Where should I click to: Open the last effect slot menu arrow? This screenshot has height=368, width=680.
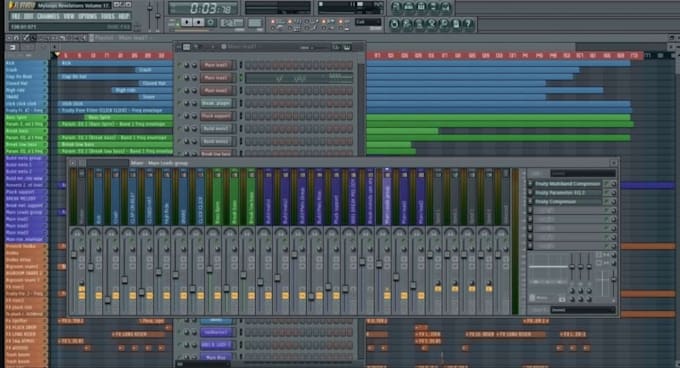pyautogui.click(x=530, y=246)
